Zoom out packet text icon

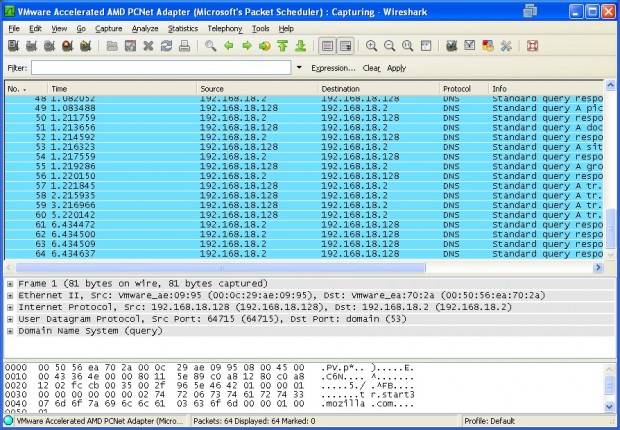pyautogui.click(x=389, y=46)
